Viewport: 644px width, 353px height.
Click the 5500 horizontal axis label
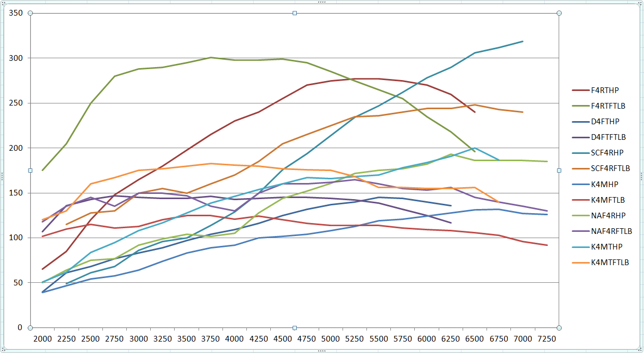379,338
